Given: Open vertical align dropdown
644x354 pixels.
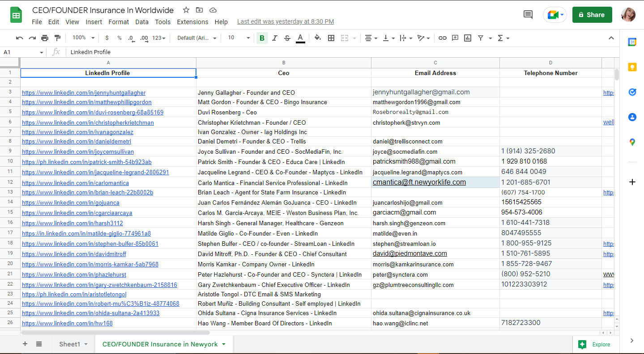Looking at the screenshot, I should click(388, 38).
